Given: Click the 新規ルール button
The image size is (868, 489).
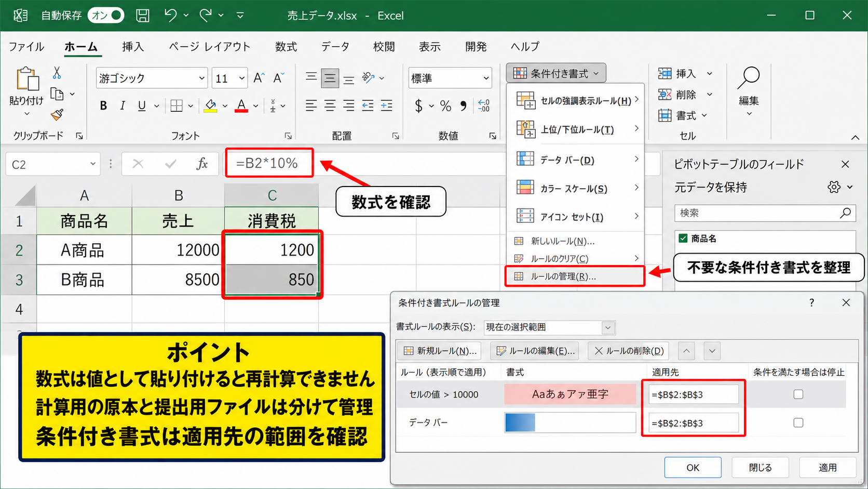Looking at the screenshot, I should click(x=440, y=351).
